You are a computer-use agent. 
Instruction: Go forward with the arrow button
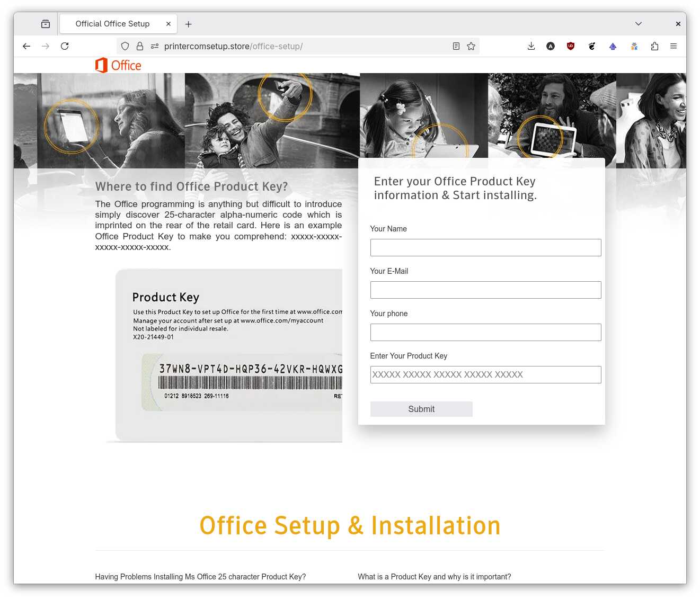click(x=46, y=46)
